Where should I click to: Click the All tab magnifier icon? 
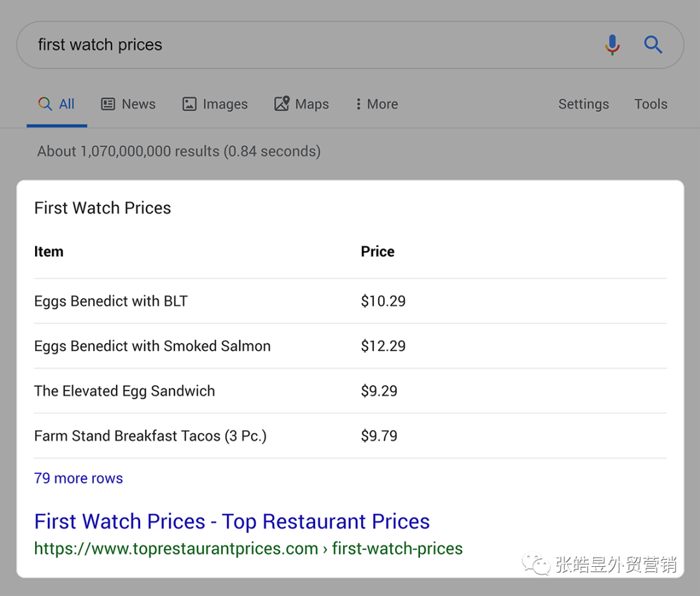tap(45, 104)
